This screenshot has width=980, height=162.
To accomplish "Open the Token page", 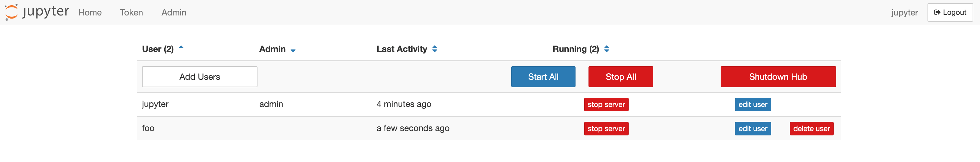I will point(131,13).
